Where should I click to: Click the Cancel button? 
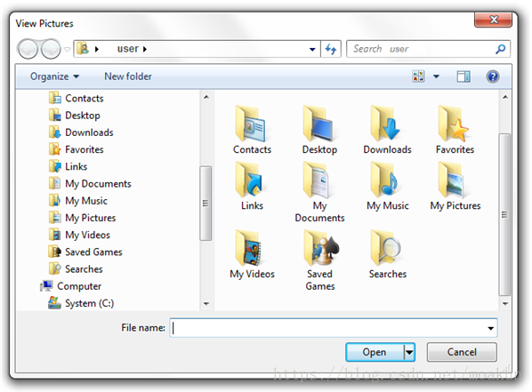click(462, 352)
